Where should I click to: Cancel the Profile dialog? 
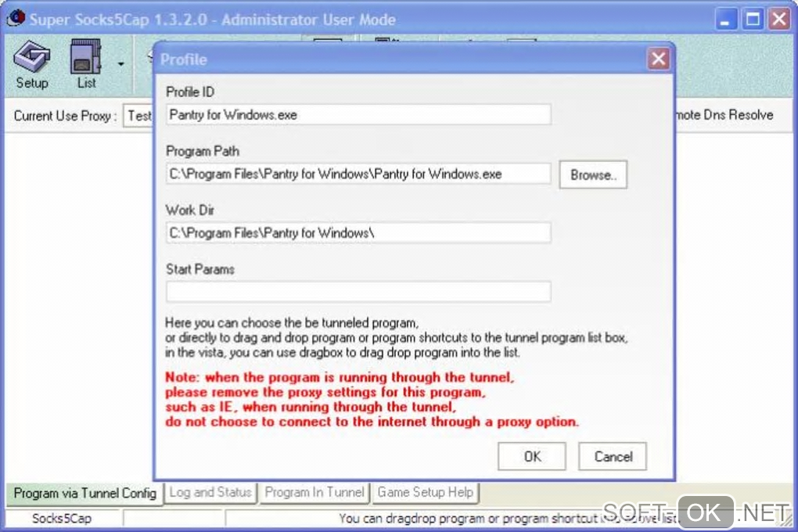click(x=613, y=456)
